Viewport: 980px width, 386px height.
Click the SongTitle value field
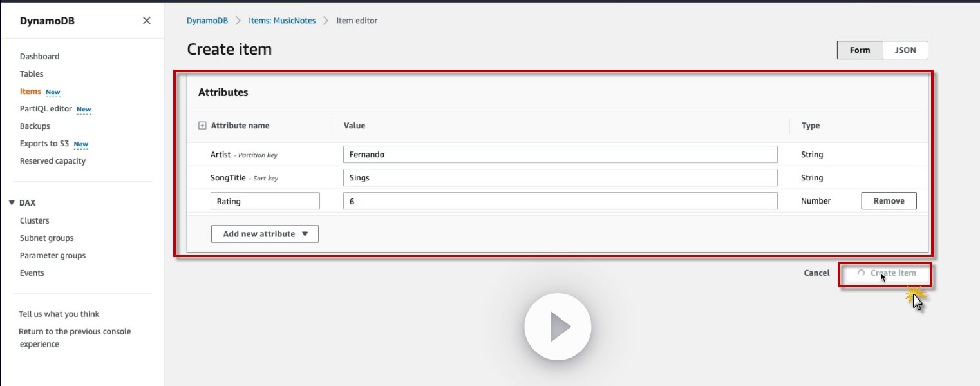click(x=560, y=178)
